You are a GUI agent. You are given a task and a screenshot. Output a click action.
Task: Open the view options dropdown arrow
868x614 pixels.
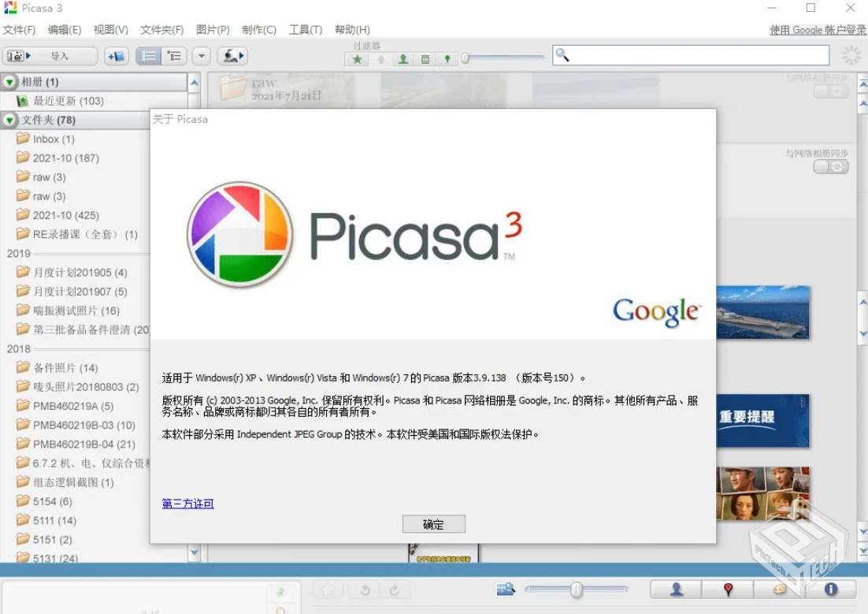[x=201, y=55]
